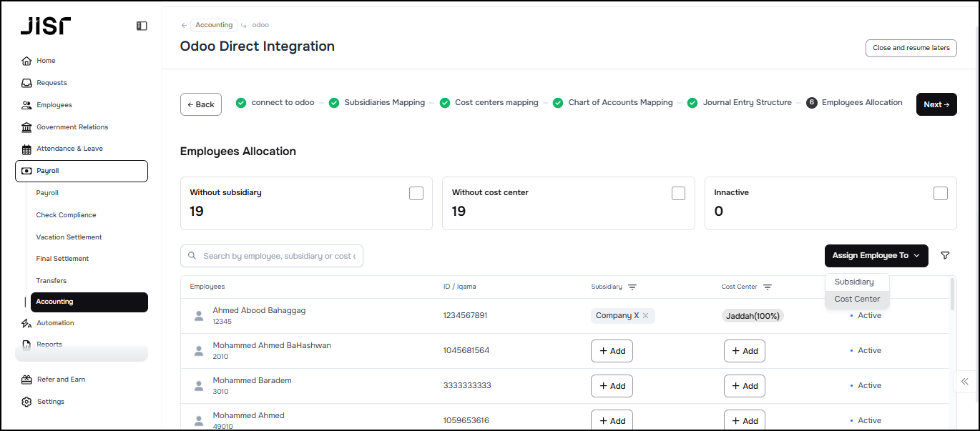This screenshot has width=980, height=431.
Task: Check the Without subsidiary checkbox
Action: [416, 194]
